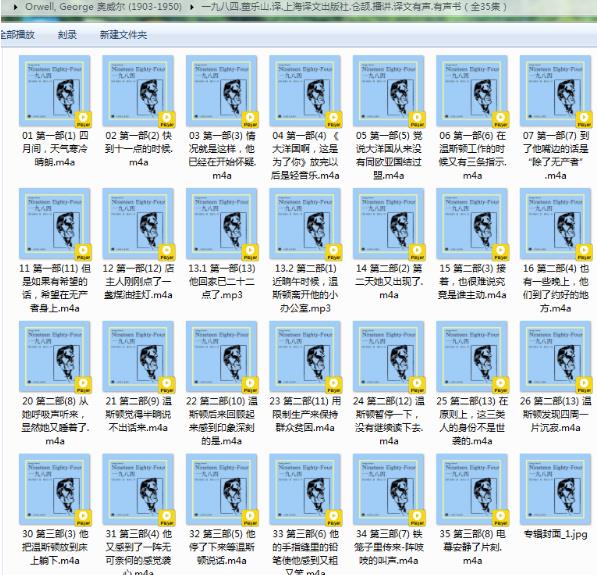Click filename text '12 第一部(12) 店主人刚刚点了一盏煤油挂灯.m4a'
597x575 pixels.
pyautogui.click(x=138, y=282)
